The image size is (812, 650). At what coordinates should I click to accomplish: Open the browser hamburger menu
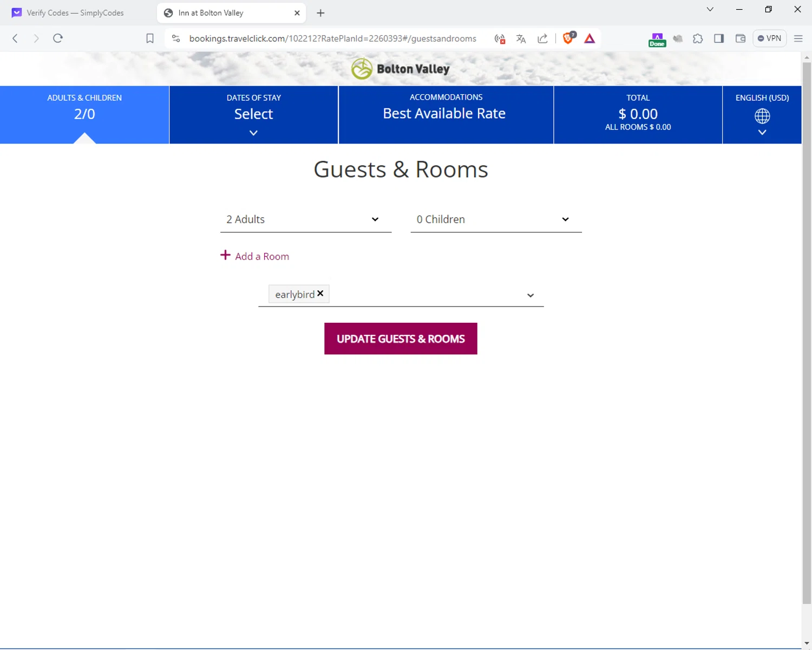pos(798,38)
